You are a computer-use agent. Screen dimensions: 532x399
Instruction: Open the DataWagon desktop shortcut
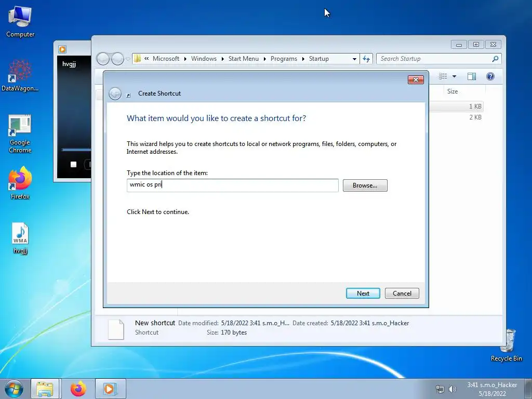20,75
